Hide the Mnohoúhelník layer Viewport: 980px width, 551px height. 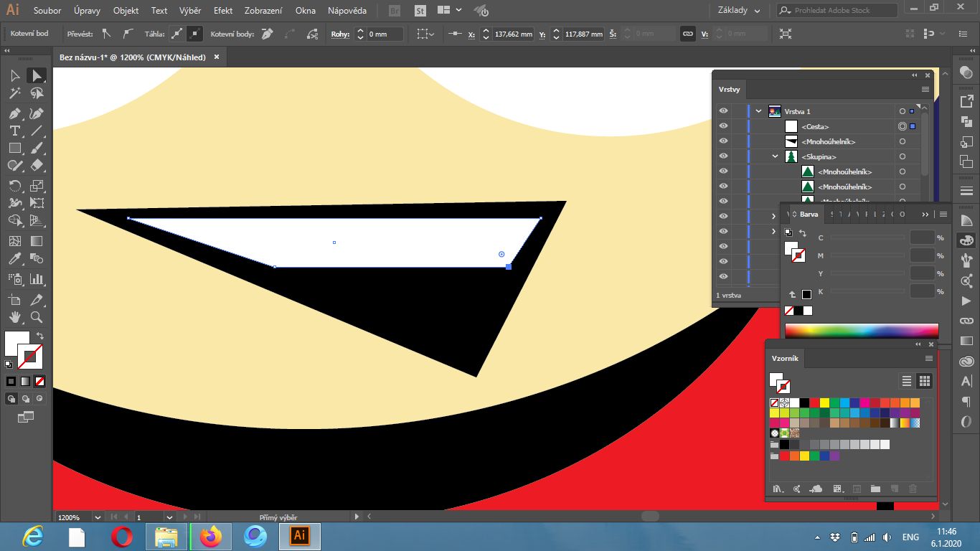coord(723,141)
